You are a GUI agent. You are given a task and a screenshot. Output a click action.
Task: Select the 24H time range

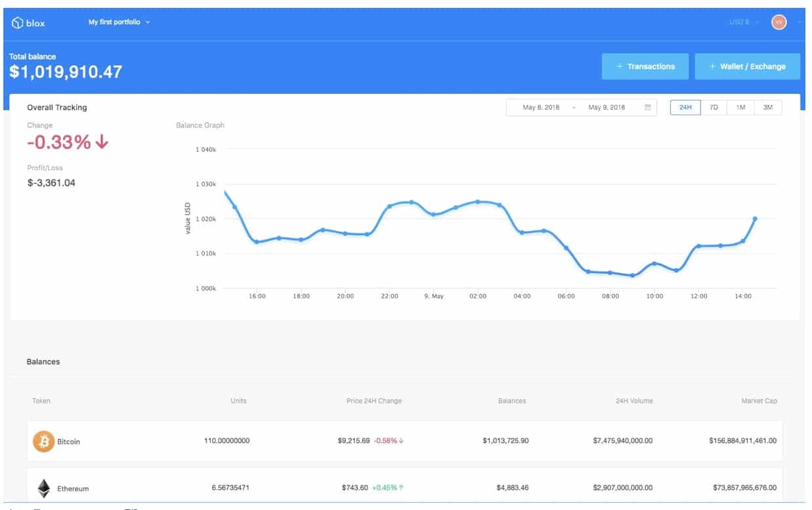click(x=685, y=108)
